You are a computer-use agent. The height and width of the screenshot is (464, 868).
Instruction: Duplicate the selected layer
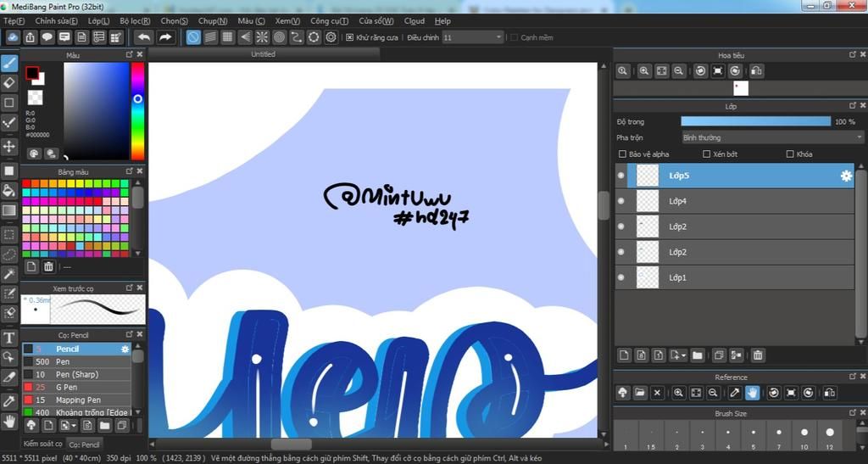[719, 355]
